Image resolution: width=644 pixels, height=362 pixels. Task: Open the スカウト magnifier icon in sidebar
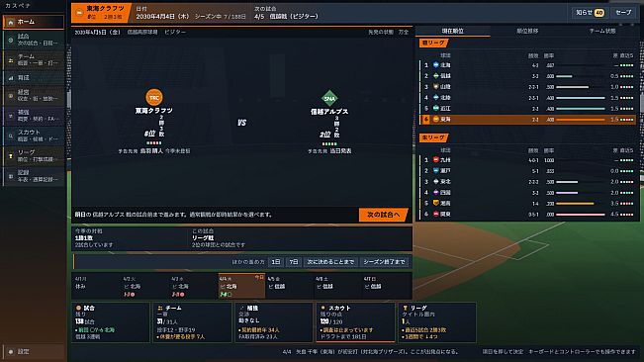point(11,136)
